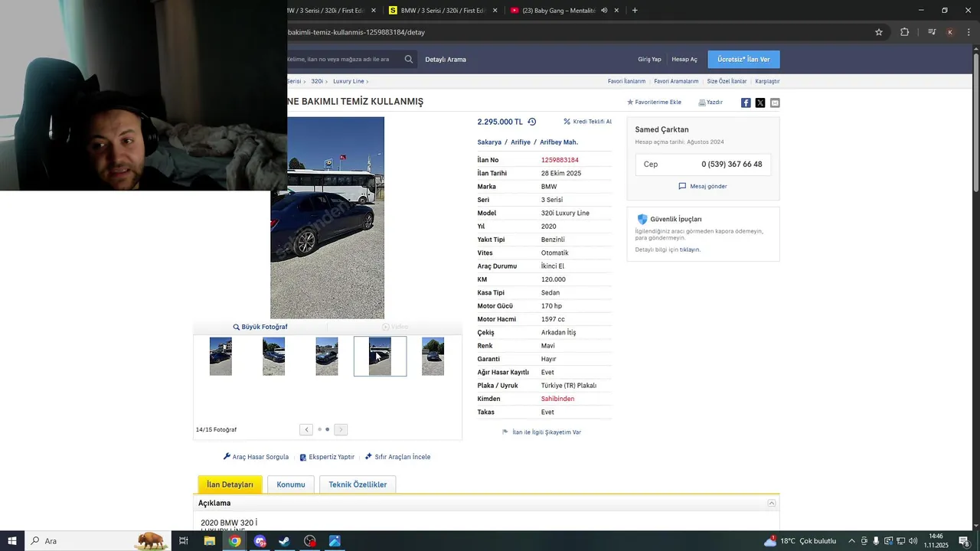Share the listing on Facebook
This screenshot has width=980, height=551.
746,103
